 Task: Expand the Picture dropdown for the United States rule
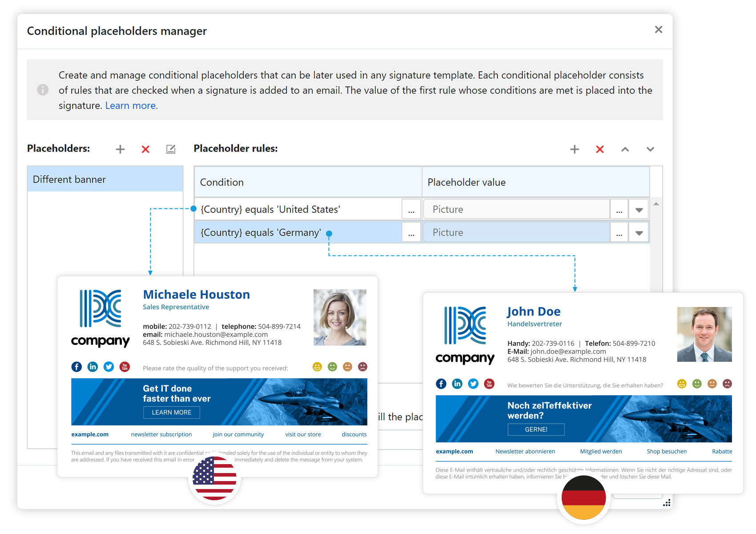click(639, 209)
